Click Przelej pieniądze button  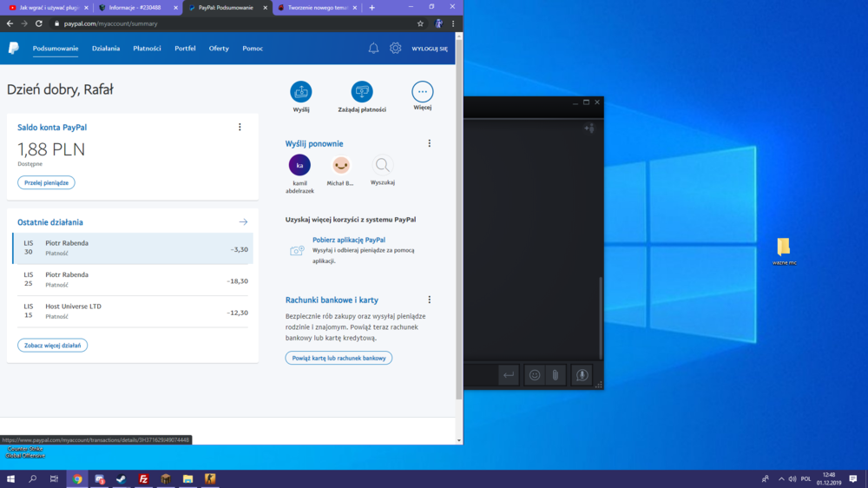pyautogui.click(x=47, y=183)
